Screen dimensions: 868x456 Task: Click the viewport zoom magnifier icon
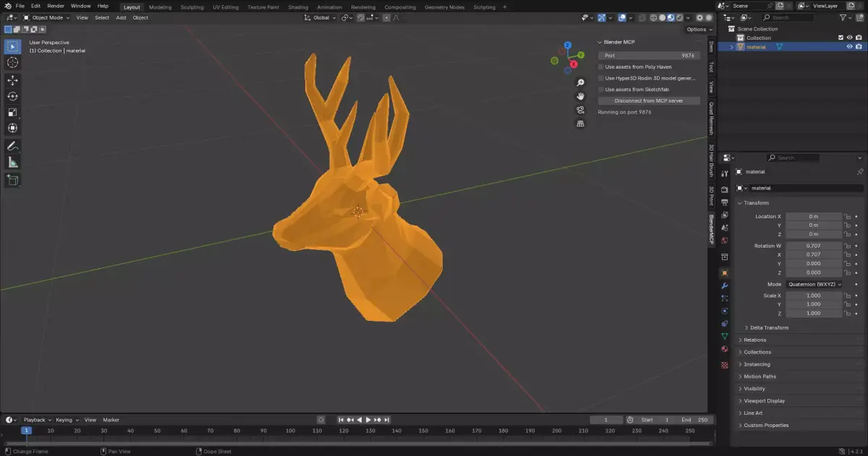point(580,83)
